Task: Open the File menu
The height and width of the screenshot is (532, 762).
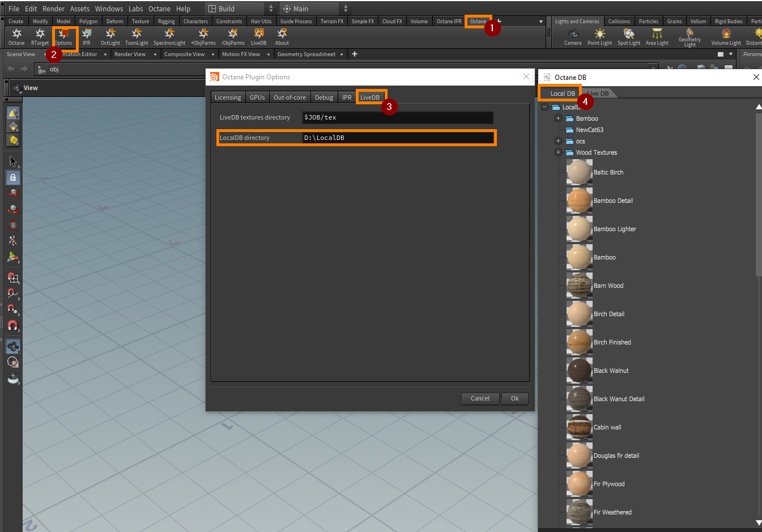Action: coord(14,8)
